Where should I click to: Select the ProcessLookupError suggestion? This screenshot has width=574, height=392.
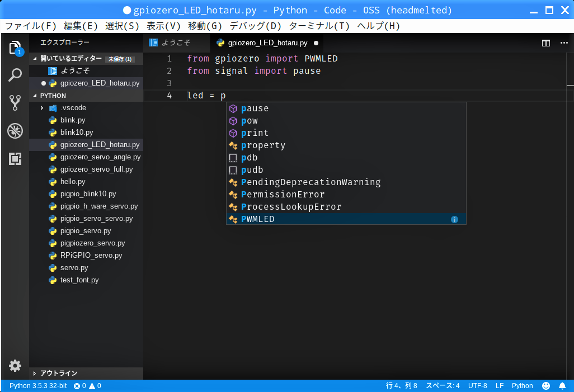pos(346,207)
